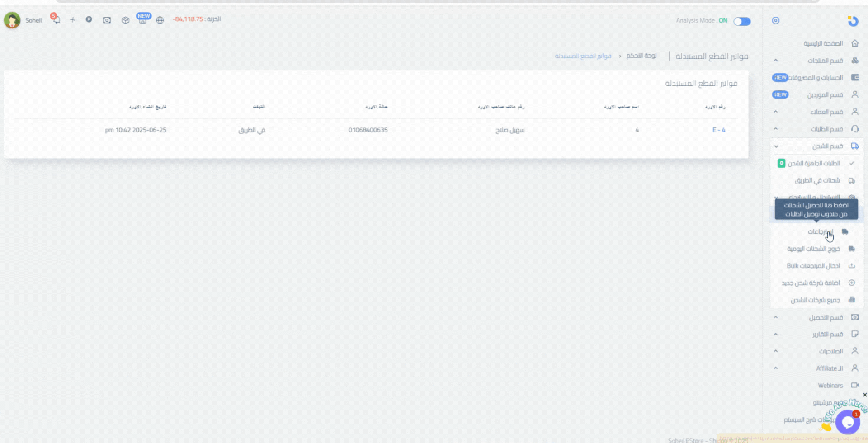Toggle the Analysis Mode switch
Screen dimensions: 868x443
pyautogui.click(x=742, y=21)
